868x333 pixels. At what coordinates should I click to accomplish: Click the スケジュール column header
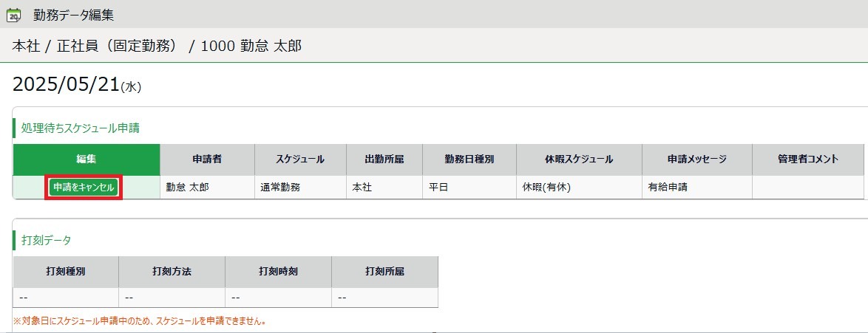point(300,159)
